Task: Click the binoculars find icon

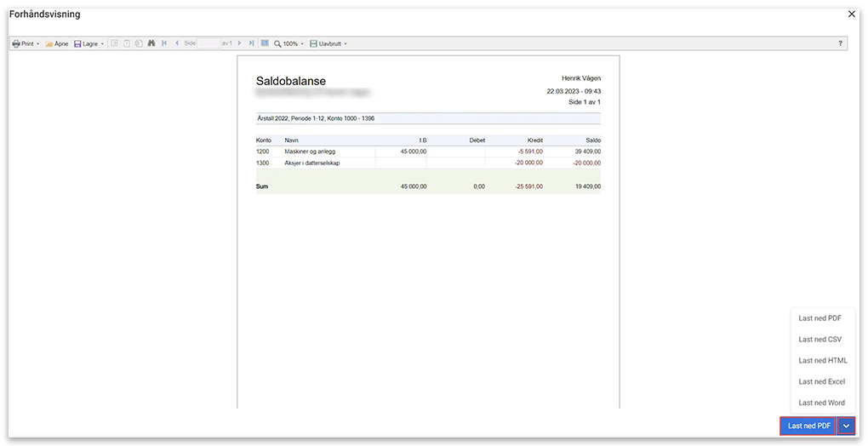Action: click(151, 43)
